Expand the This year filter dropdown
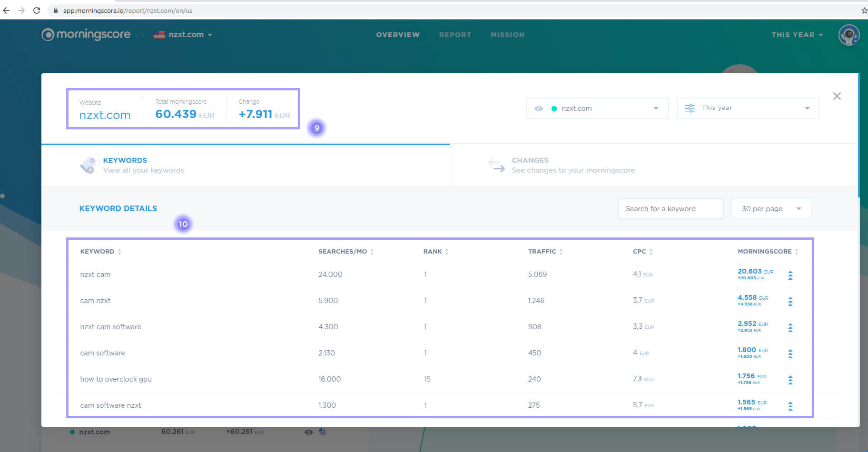The image size is (868, 452). tap(748, 108)
